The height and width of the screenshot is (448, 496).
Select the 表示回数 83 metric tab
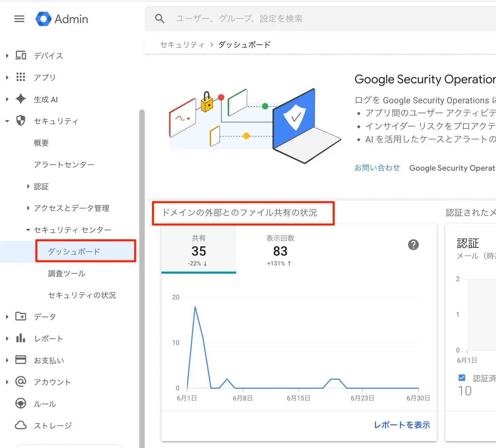[280, 250]
